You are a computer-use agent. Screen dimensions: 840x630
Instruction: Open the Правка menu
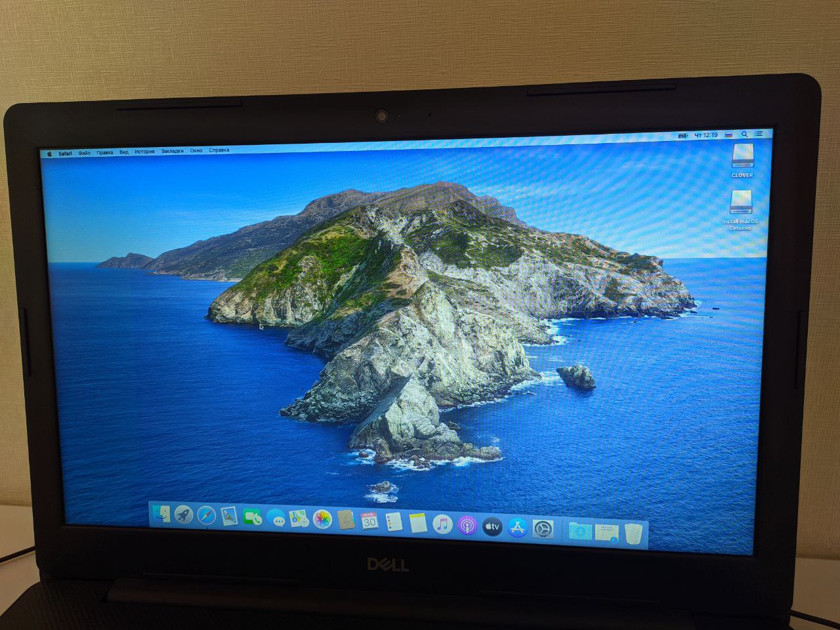click(104, 153)
